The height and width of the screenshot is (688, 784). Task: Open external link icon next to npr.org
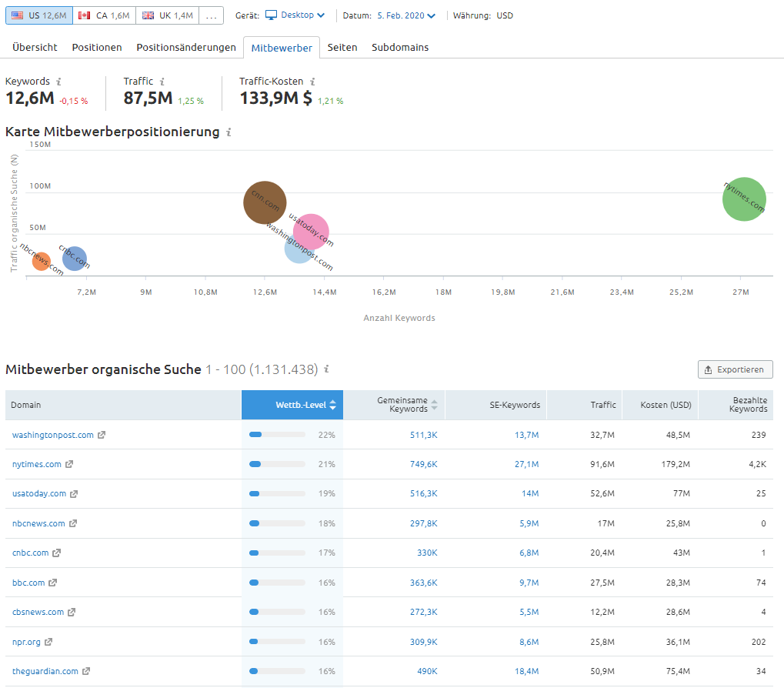48,642
